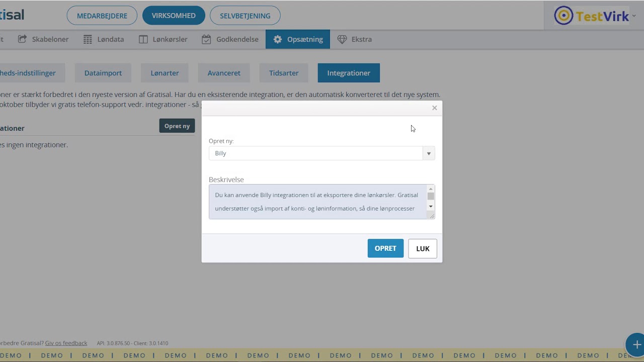Select the Tidsarter tab
Image resolution: width=644 pixels, height=362 pixels.
coord(284,73)
